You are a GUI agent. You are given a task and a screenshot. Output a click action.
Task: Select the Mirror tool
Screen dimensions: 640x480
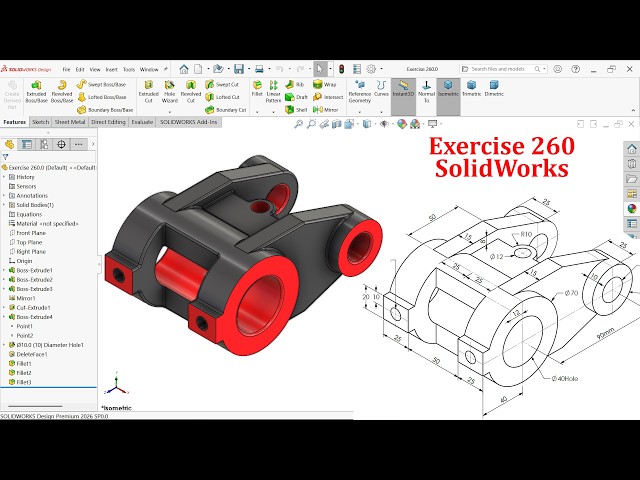(x=325, y=110)
